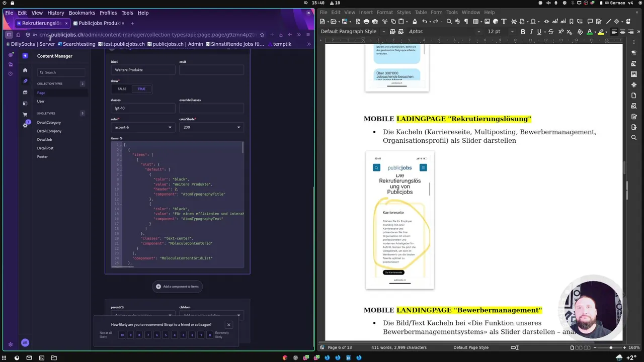Open User collection type
Image resolution: width=644 pixels, height=362 pixels.
click(41, 102)
